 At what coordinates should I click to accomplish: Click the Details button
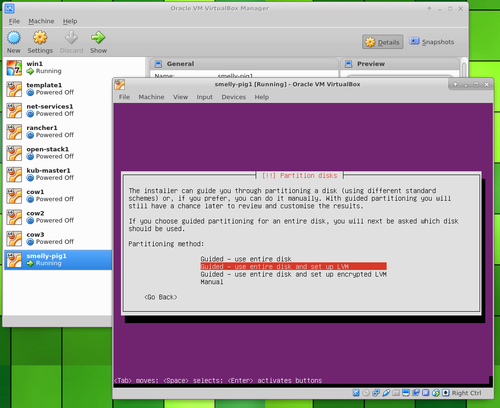point(383,42)
